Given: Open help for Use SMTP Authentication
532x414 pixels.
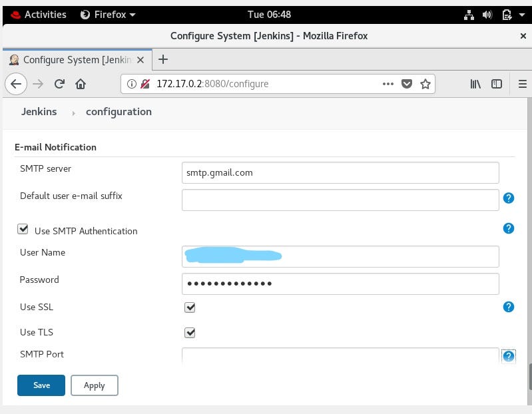Looking at the screenshot, I should [x=508, y=228].
